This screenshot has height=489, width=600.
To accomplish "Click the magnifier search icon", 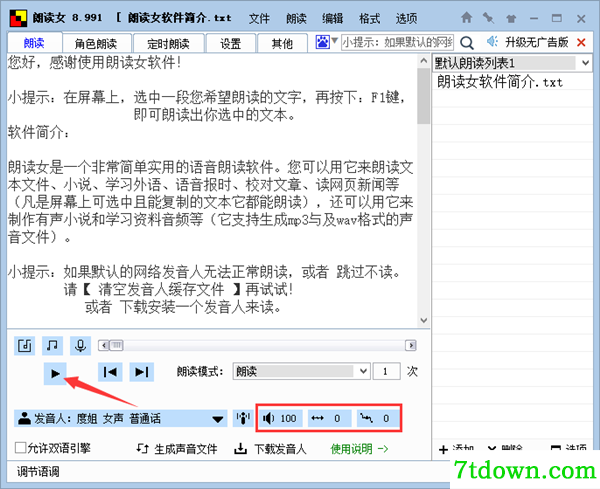I will (466, 42).
